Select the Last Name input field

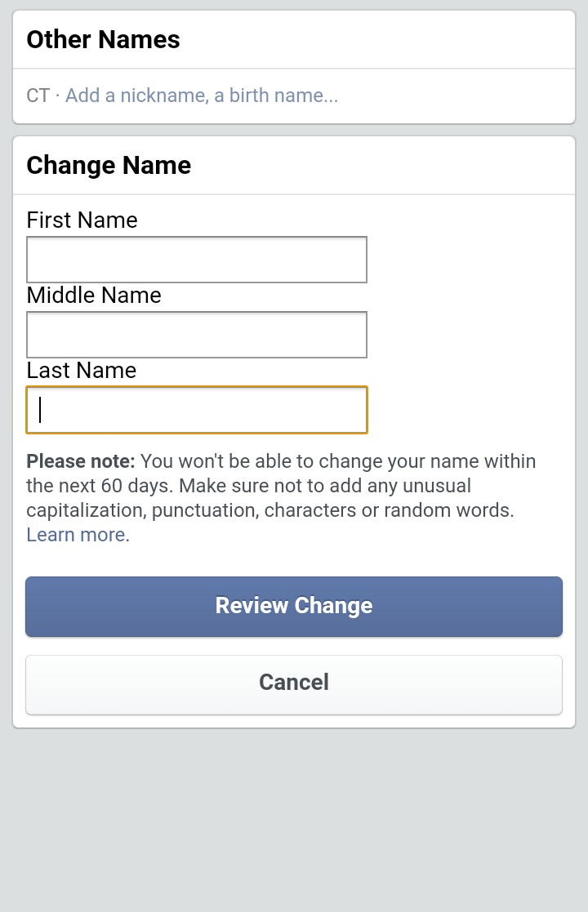point(197,410)
